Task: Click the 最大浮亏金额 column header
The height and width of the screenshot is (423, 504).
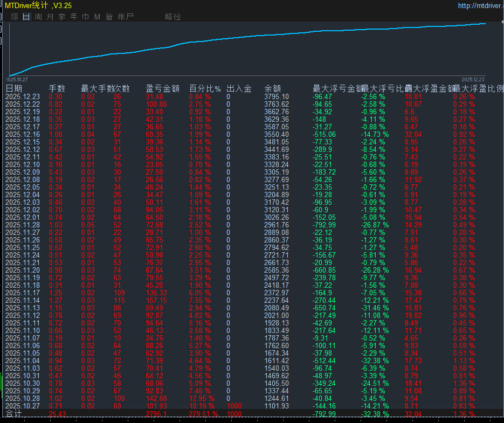Action: pyautogui.click(x=337, y=88)
